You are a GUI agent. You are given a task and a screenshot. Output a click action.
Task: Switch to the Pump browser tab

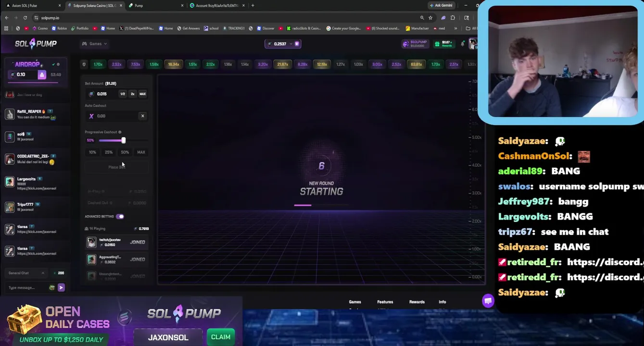[156, 5]
